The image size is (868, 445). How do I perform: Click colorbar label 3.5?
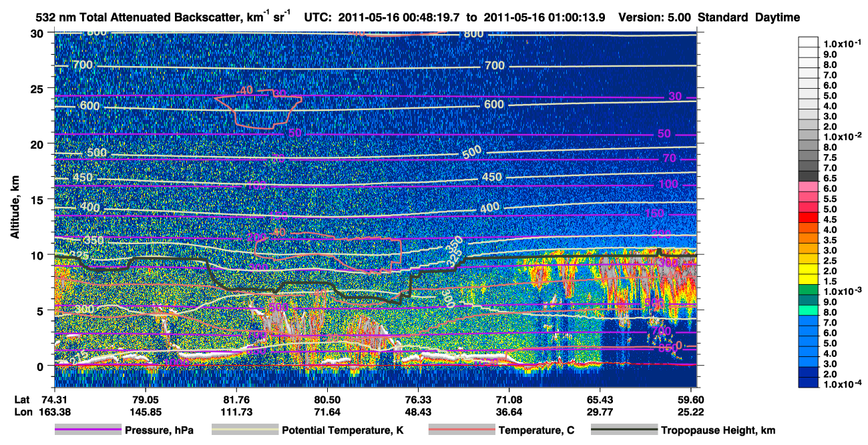tap(830, 240)
